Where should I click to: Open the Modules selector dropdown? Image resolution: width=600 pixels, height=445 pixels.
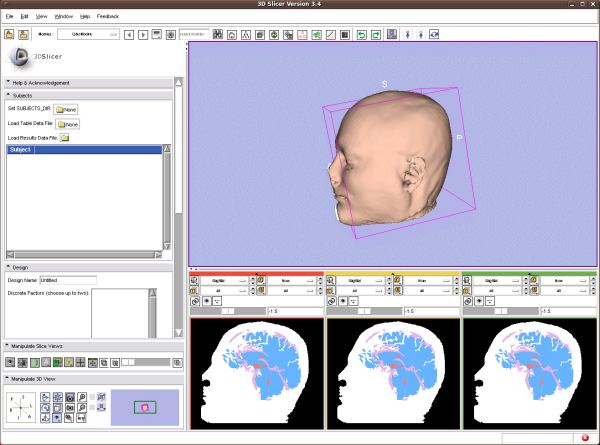click(88, 34)
